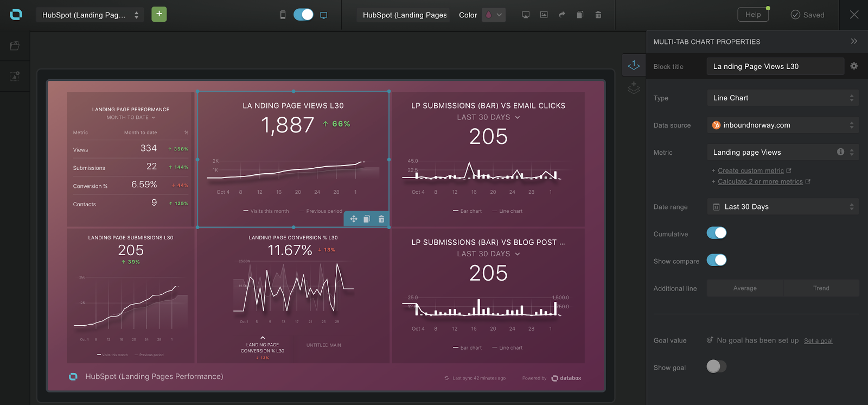Expand the Date range Last 30 Days dropdown

pos(782,207)
